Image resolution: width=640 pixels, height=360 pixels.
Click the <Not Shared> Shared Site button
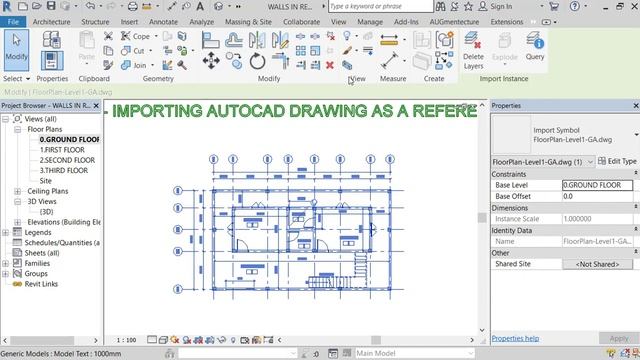(598, 264)
